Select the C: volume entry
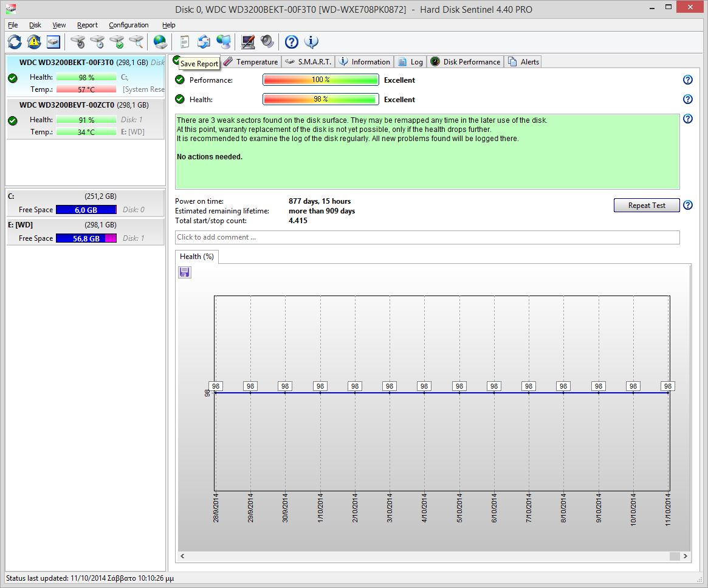 86,203
